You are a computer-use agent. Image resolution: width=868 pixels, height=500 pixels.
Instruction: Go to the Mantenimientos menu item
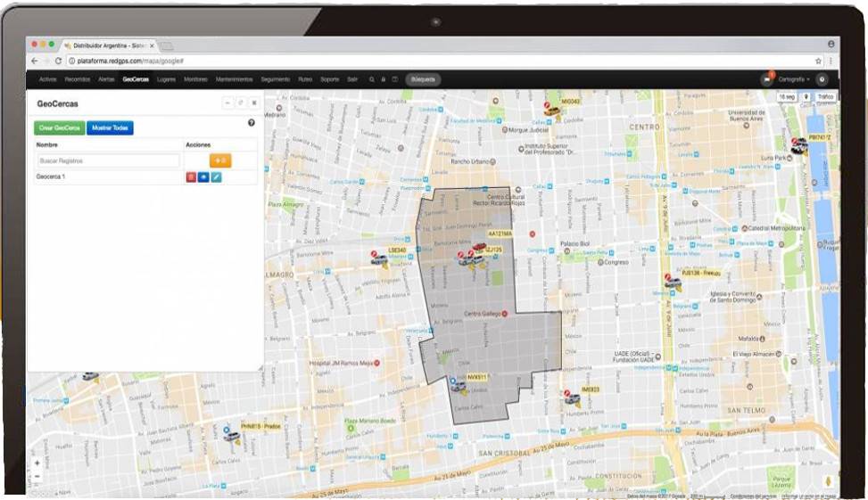234,79
